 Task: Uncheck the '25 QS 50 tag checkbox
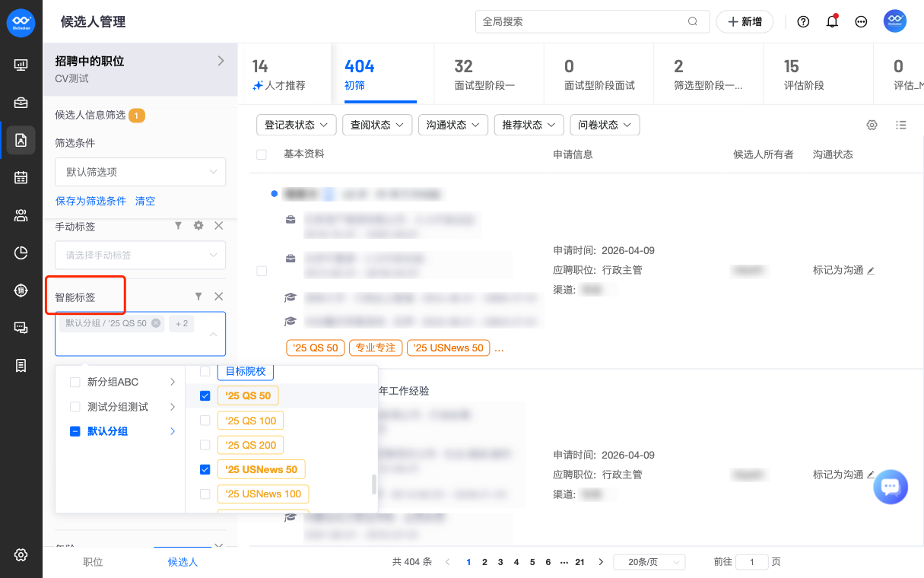coord(205,396)
